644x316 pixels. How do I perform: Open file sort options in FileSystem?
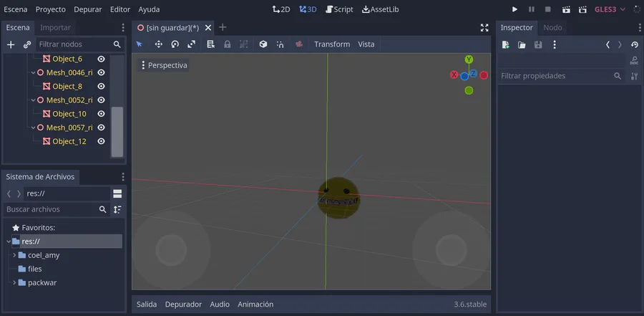[117, 209]
